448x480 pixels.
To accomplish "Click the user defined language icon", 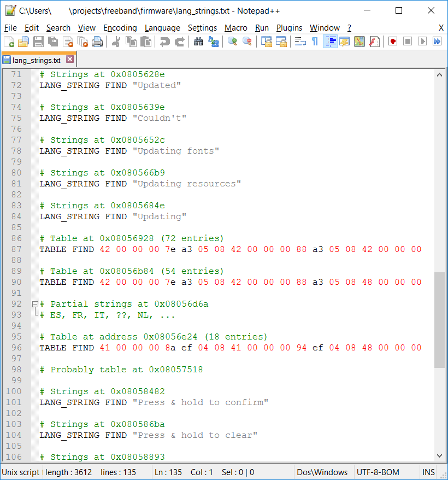I will [345, 42].
